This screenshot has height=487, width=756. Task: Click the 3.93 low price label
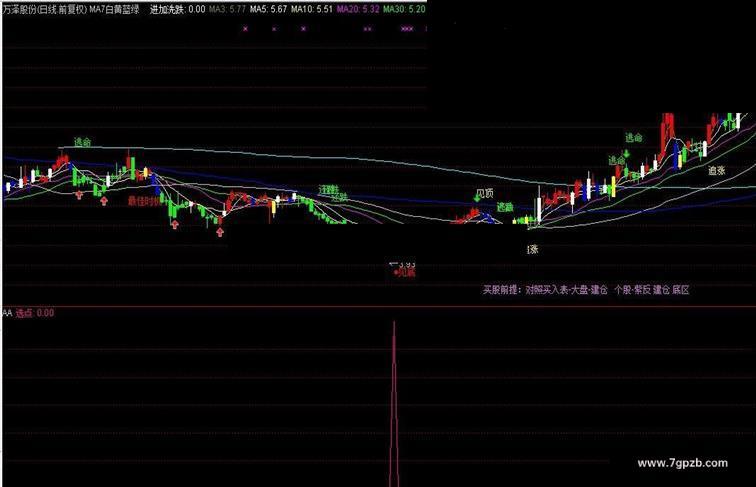[407, 264]
